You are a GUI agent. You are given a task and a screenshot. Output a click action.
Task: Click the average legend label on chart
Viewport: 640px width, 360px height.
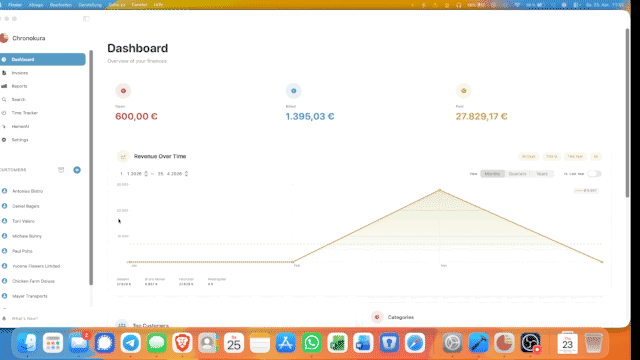pyautogui.click(x=586, y=191)
